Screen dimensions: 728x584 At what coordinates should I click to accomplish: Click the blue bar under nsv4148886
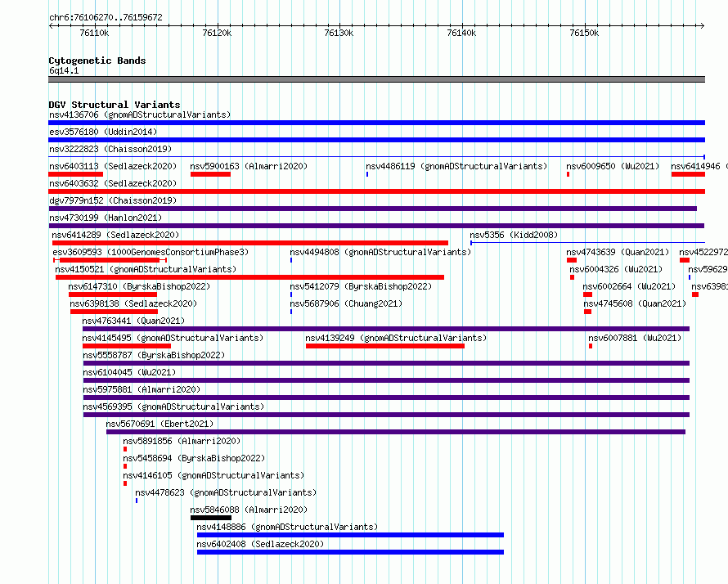point(351,535)
